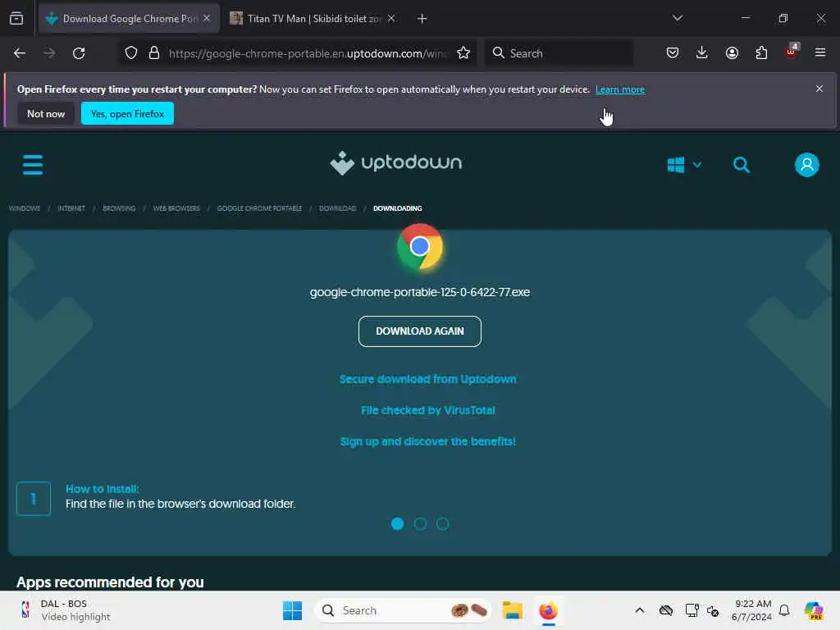Open Firefox application hamburger menu
Screen dimensions: 840x630
pyautogui.click(x=820, y=52)
